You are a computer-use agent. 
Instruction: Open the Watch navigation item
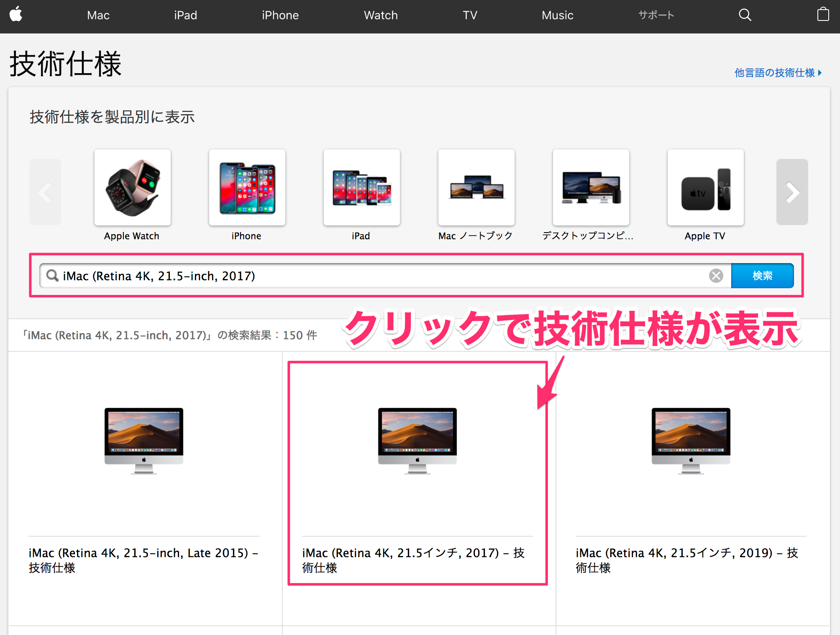tap(381, 15)
